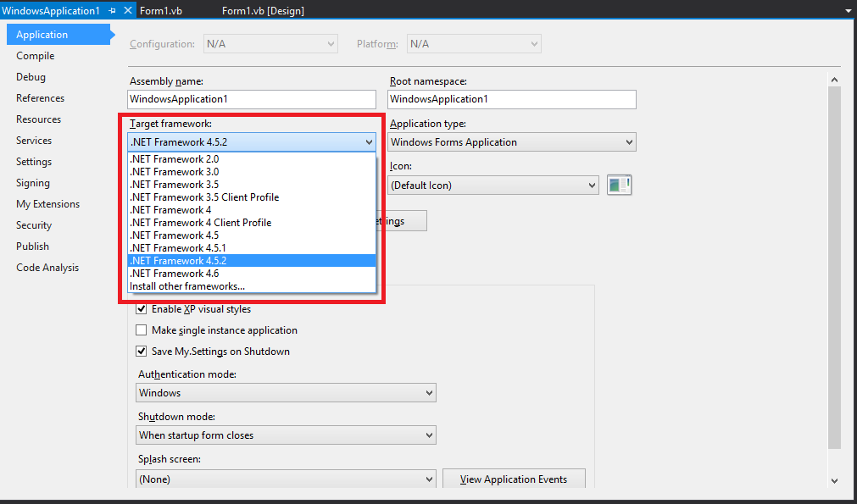Open the Compile properties page
The height and width of the screenshot is (504, 857).
pos(35,56)
